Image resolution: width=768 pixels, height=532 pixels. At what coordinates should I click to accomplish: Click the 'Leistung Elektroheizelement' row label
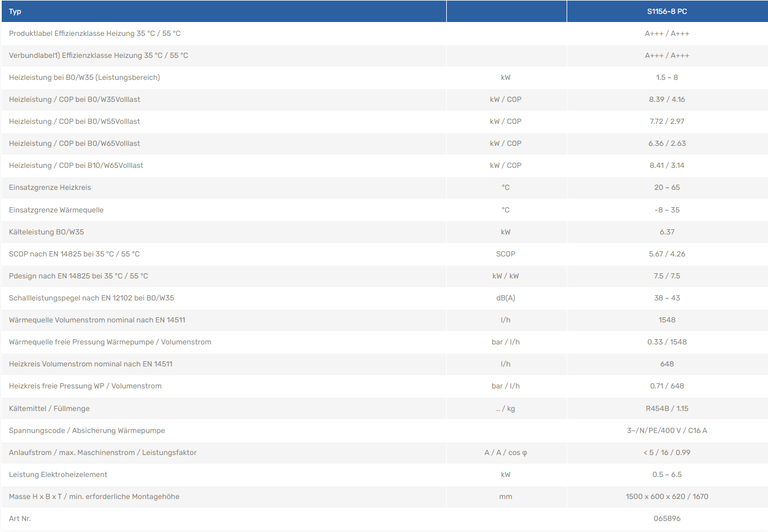[x=58, y=475]
